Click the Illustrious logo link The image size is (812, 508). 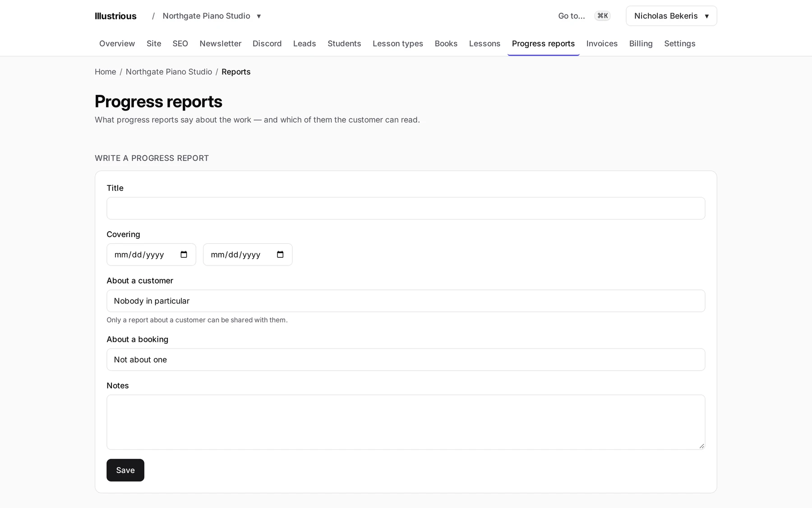click(x=115, y=16)
